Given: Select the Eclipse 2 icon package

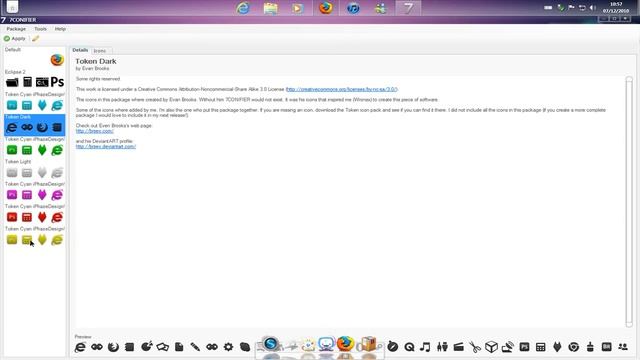Looking at the screenshot, I should pyautogui.click(x=34, y=79).
